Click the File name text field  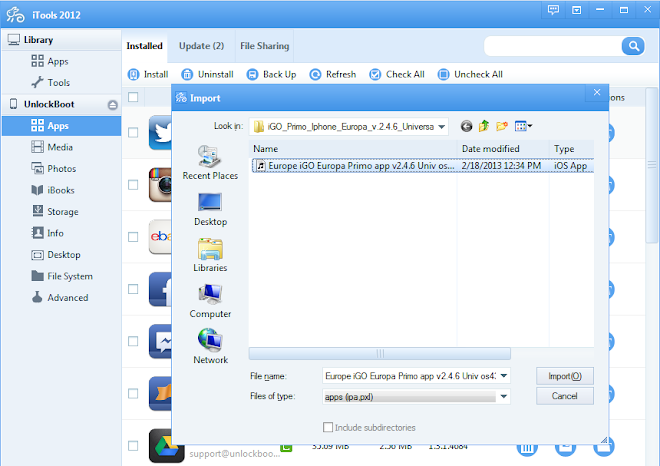[x=410, y=376]
